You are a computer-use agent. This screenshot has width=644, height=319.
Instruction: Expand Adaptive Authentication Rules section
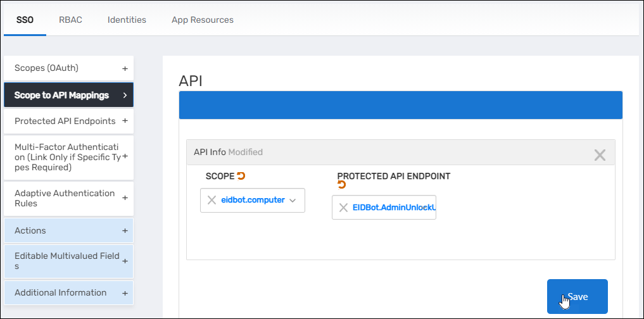(x=68, y=198)
